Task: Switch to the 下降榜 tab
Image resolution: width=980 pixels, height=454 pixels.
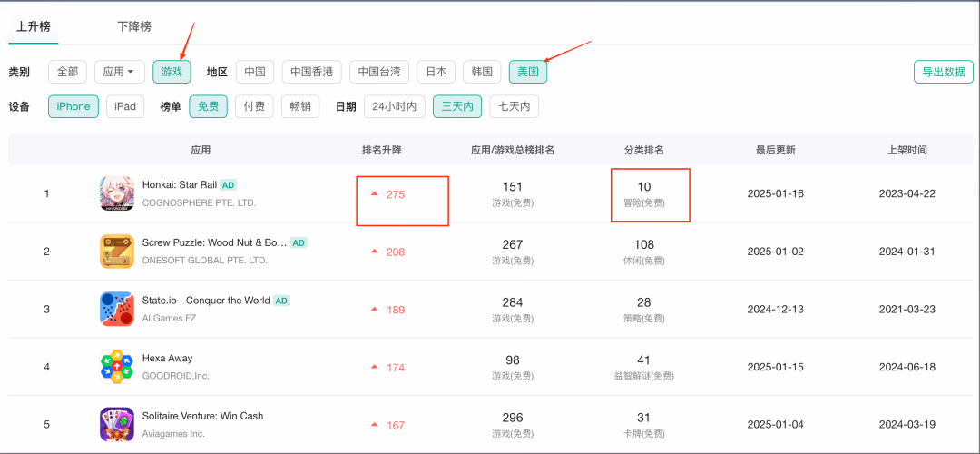Action: (133, 27)
